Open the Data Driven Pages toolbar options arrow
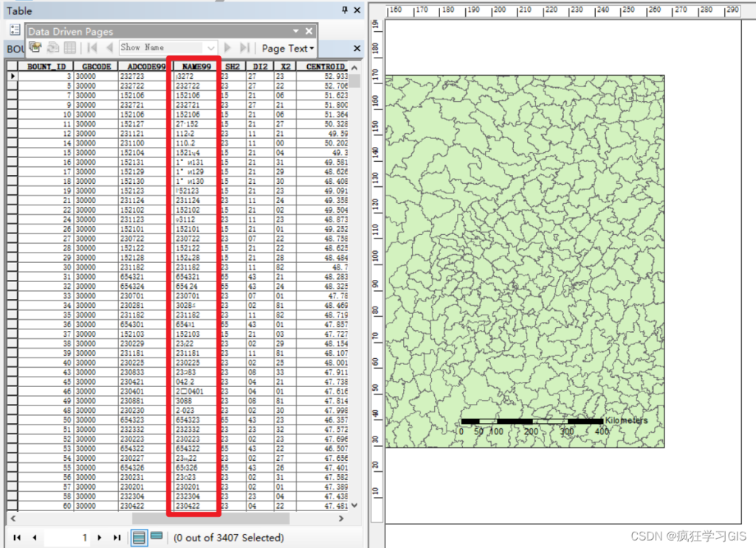Screen dimensions: 756x548 coord(297,30)
